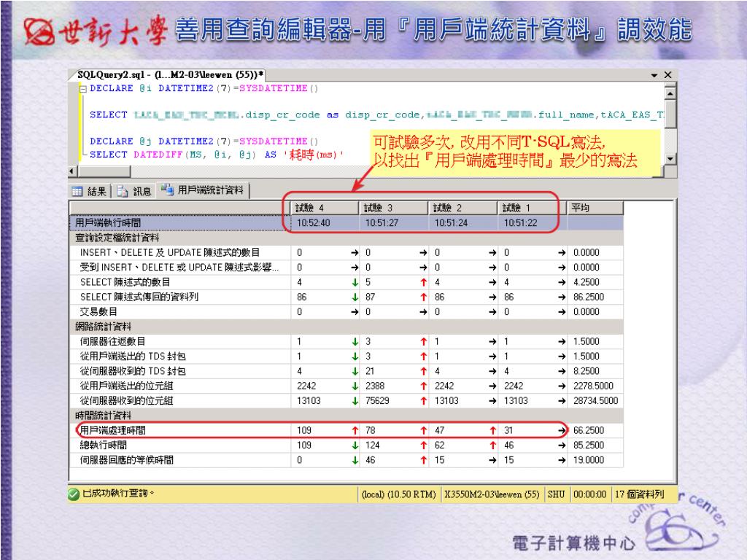The height and width of the screenshot is (560, 747).
Task: Click the horizontal scrollbar left arrow
Action: (72, 171)
